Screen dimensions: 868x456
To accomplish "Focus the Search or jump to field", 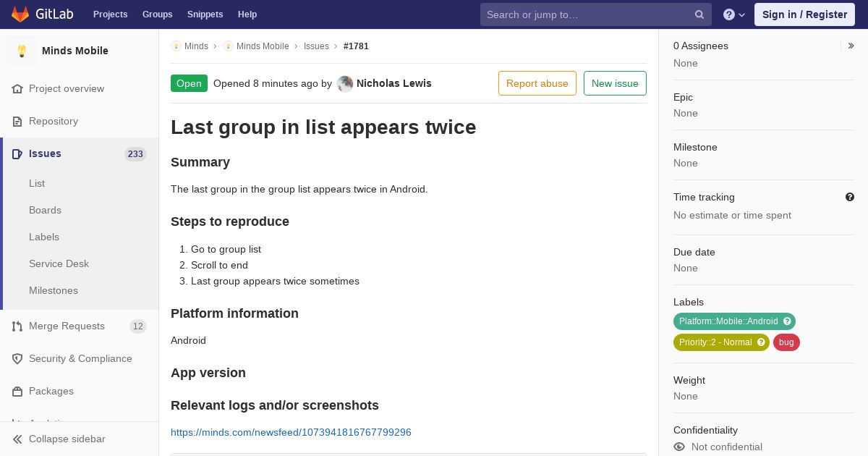I will coord(596,14).
